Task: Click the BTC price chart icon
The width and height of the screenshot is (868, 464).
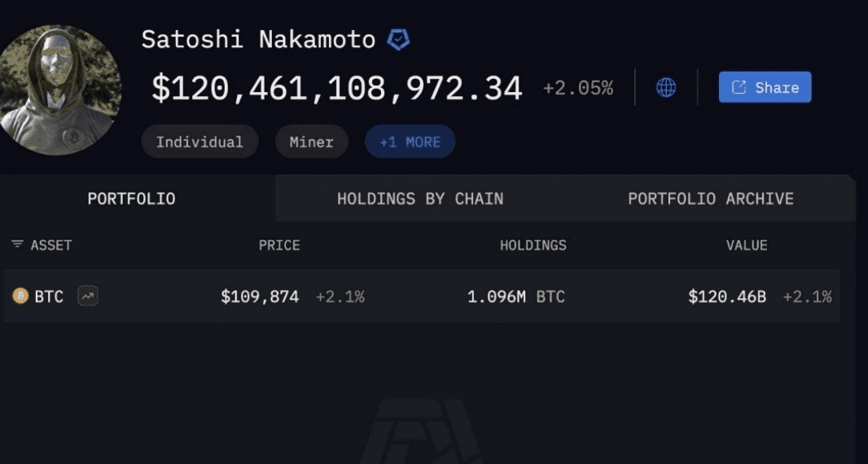Action: 87,296
